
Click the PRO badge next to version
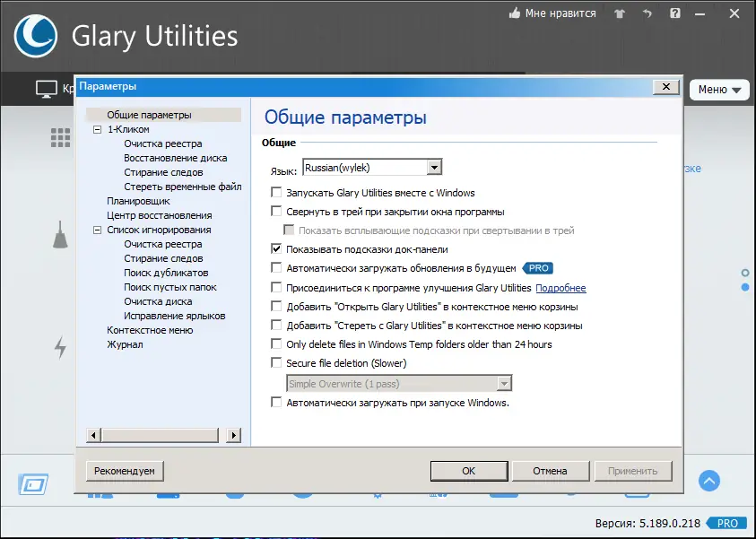coord(726,523)
